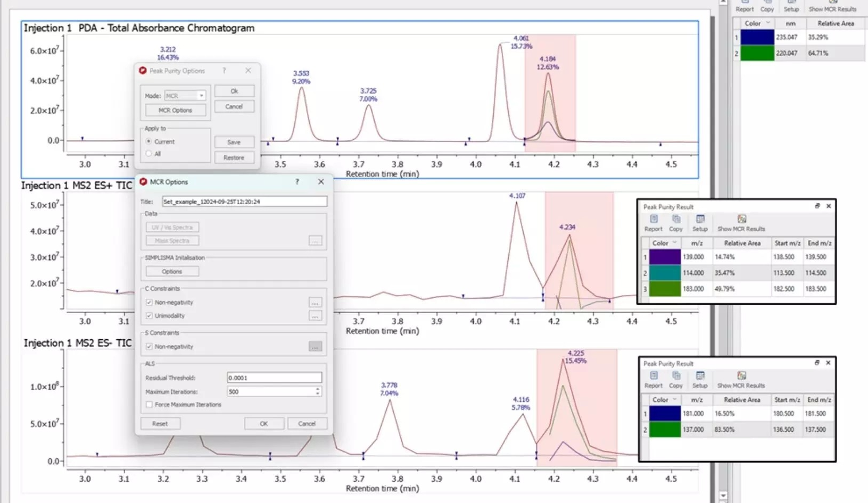Click the purple color swatch for m/z 139.000
868x503 pixels.
click(x=665, y=257)
